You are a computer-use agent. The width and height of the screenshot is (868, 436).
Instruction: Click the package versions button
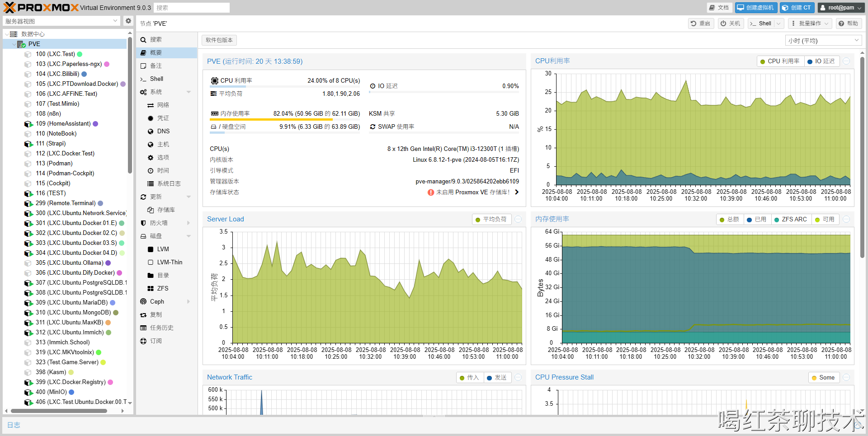(219, 40)
